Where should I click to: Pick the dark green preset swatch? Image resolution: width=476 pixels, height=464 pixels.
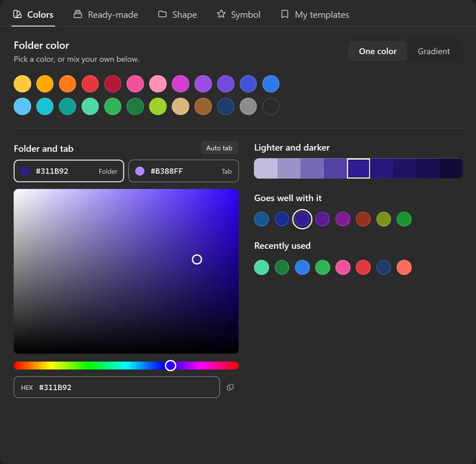click(135, 106)
